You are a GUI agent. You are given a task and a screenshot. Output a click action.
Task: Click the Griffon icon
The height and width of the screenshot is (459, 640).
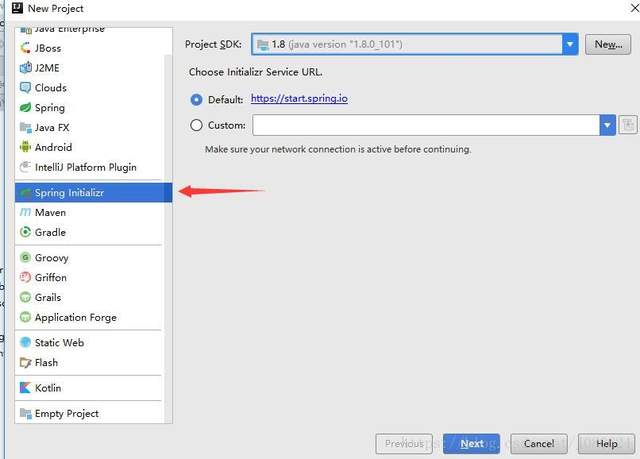point(25,277)
